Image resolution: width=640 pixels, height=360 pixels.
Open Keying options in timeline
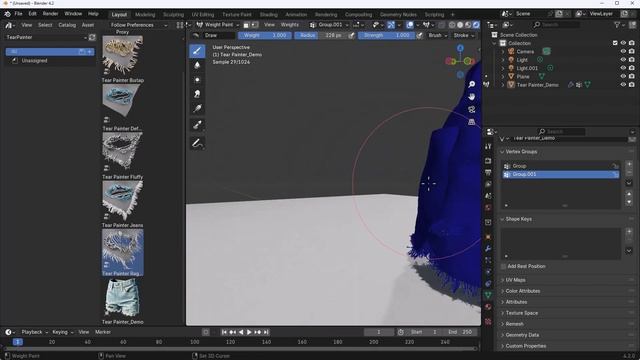click(x=63, y=332)
